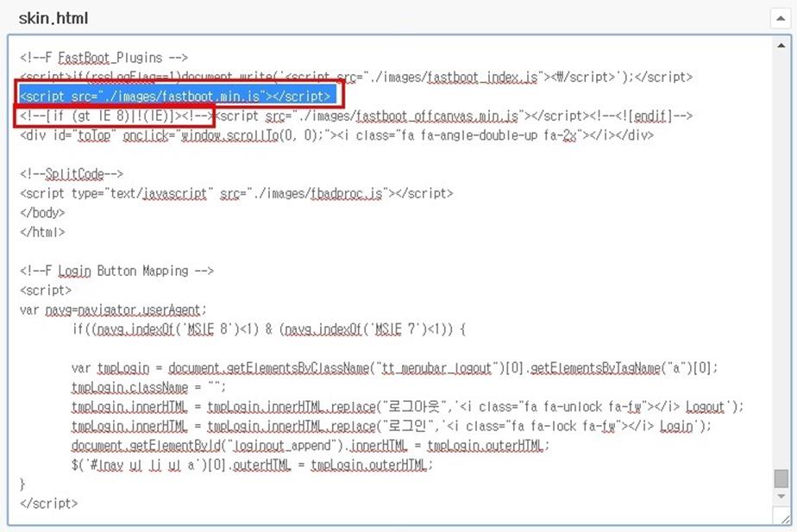Click the editor scrollbar's down arrow
Viewport: 797px width, 532px height.
coord(781,497)
